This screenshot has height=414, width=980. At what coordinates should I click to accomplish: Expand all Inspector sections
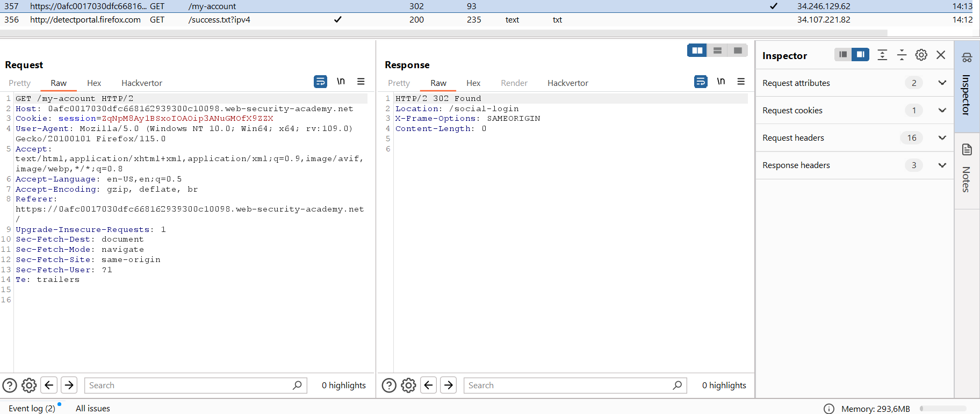click(x=882, y=55)
